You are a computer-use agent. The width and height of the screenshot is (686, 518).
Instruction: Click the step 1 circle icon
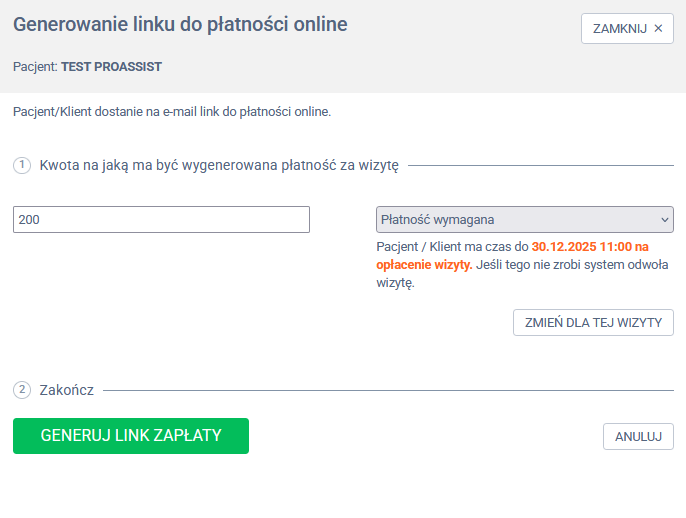point(22,165)
